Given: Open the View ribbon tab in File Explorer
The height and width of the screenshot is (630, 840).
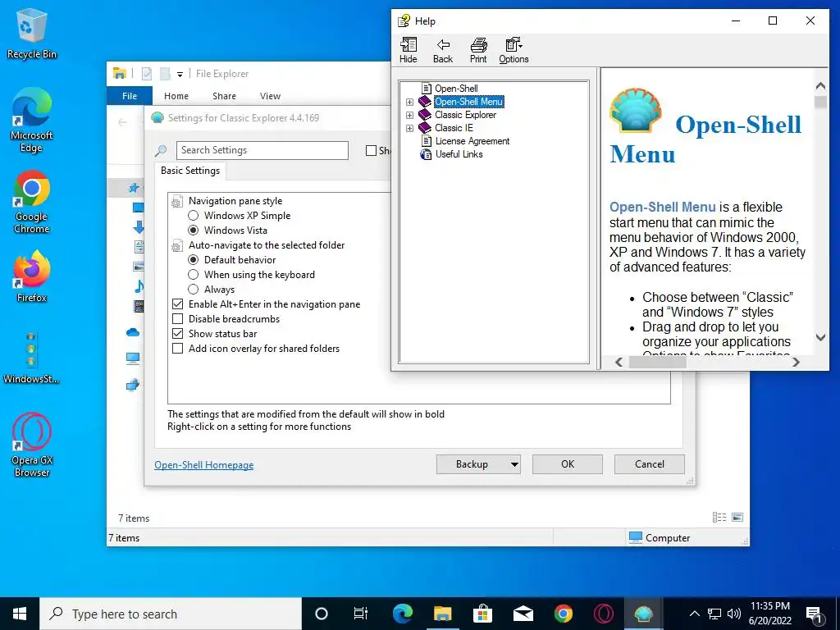Looking at the screenshot, I should pyautogui.click(x=270, y=96).
